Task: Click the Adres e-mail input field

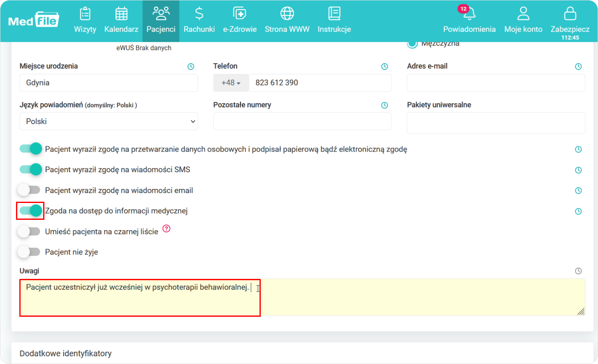Action: point(496,83)
